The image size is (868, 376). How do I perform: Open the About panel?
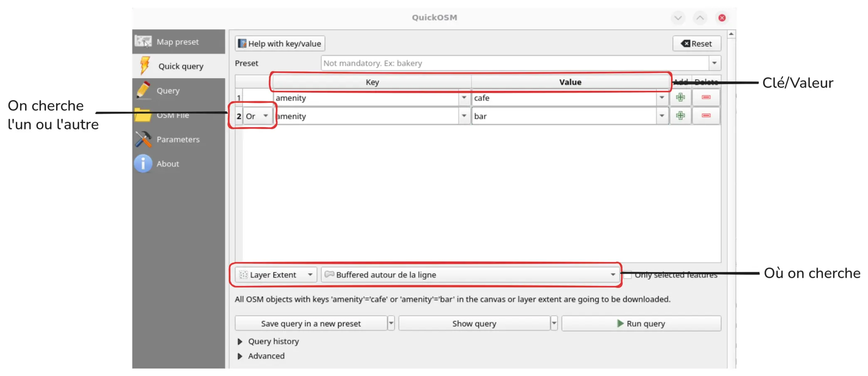pyautogui.click(x=167, y=164)
